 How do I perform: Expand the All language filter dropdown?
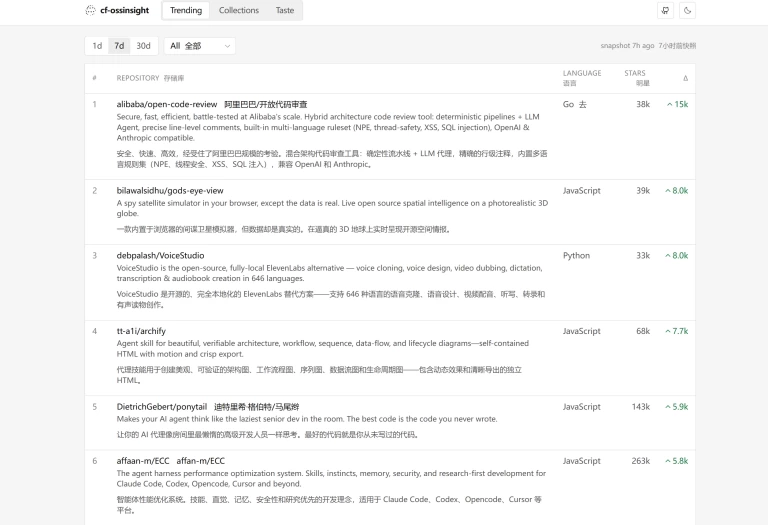200,46
